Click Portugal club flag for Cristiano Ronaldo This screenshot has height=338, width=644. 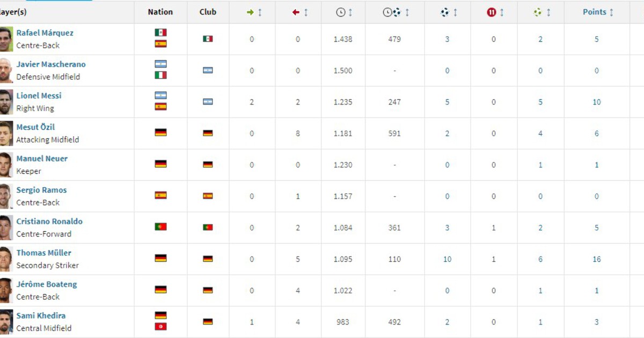(208, 227)
